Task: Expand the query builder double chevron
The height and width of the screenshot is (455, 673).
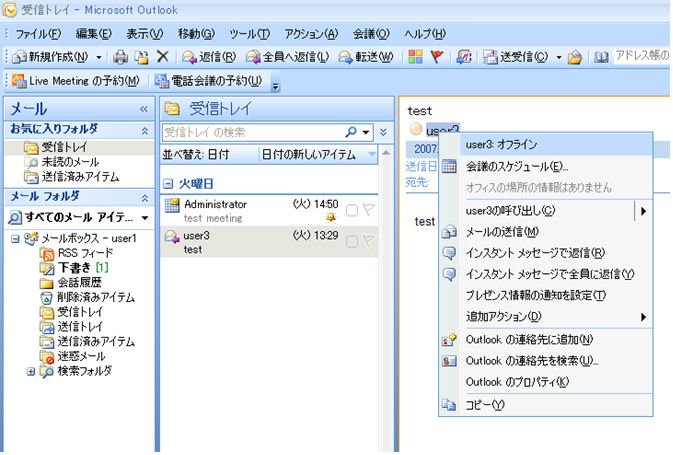Action: click(x=383, y=132)
